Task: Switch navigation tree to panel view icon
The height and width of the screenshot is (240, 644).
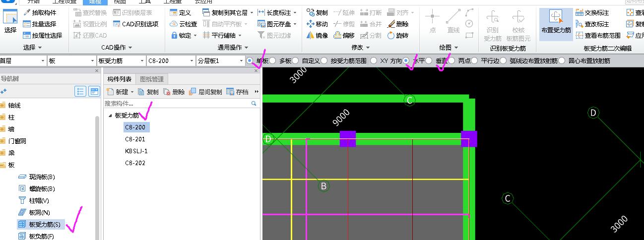Action: [x=94, y=91]
